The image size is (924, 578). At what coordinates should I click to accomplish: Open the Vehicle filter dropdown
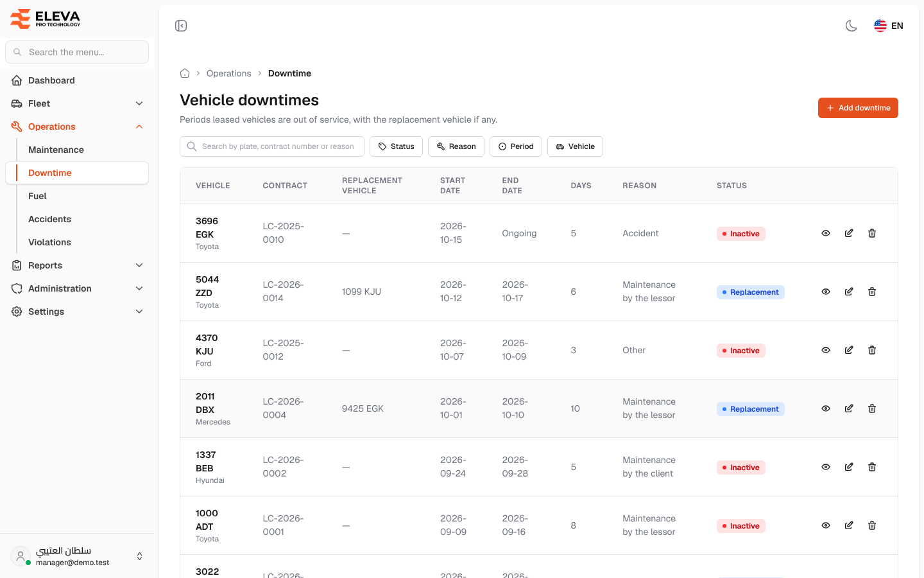[x=575, y=146]
